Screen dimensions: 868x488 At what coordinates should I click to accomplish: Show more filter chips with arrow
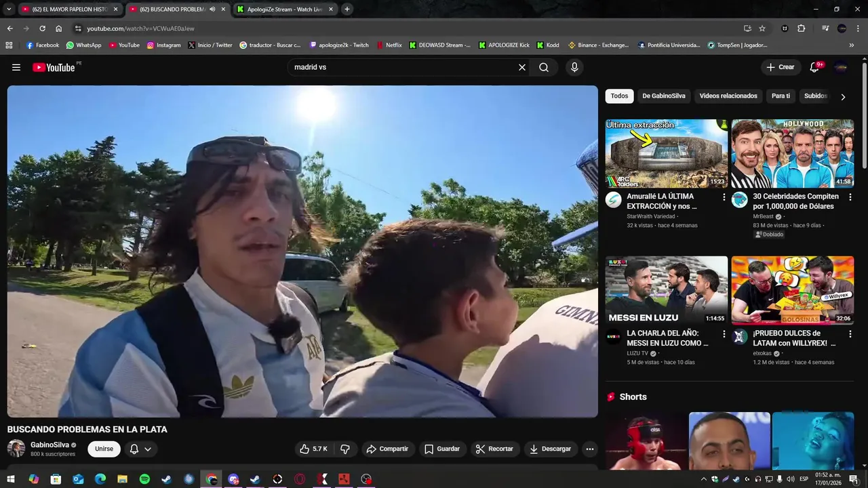click(843, 97)
